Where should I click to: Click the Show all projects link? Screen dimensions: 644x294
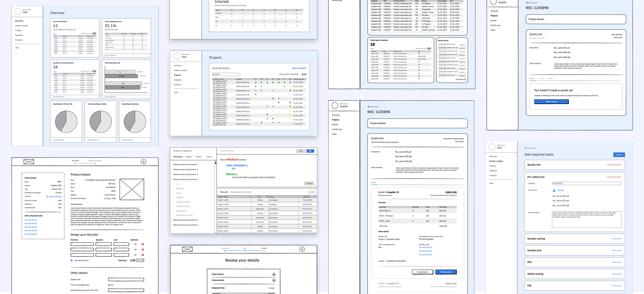(x=299, y=68)
